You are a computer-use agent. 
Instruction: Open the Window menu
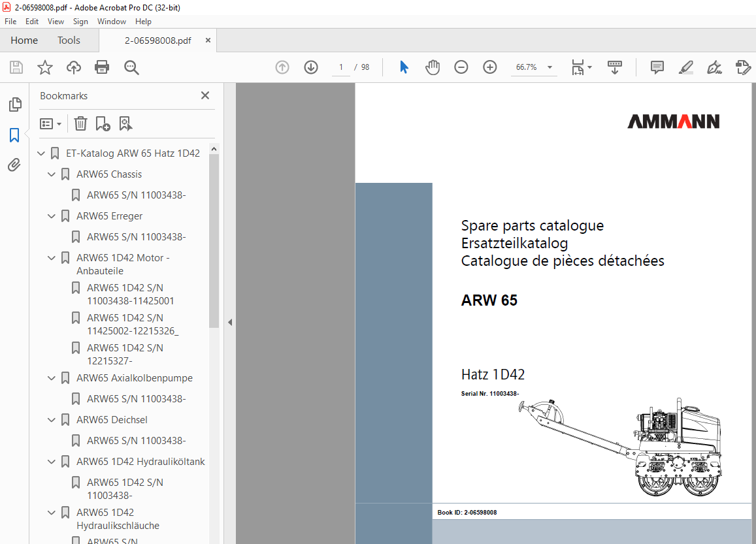click(111, 21)
